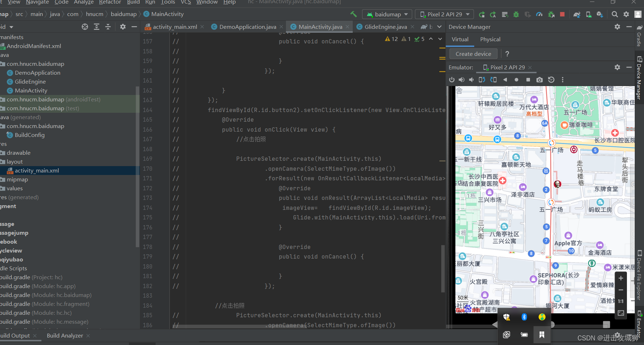Image resolution: width=644 pixels, height=345 pixels.
Task: Switch to the DemoApplication.java editor tab
Action: point(247,27)
